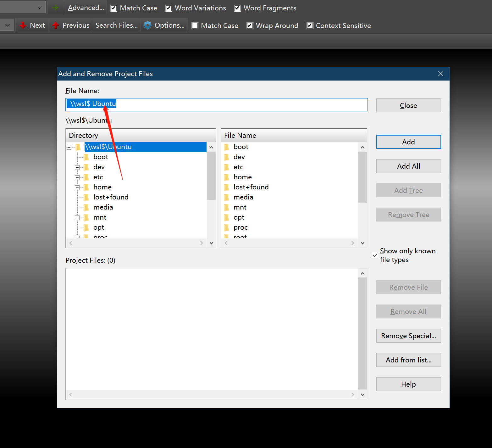The width and height of the screenshot is (492, 448).
Task: Click the Advanced toolbar item
Action: point(86,8)
